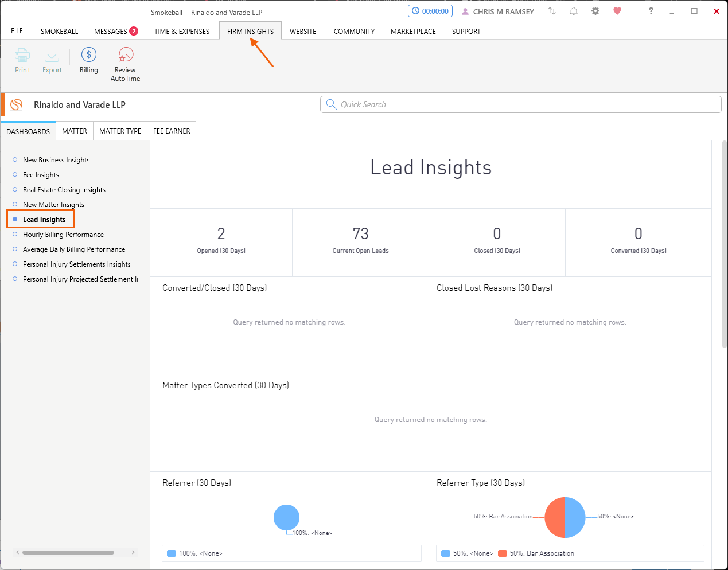The image size is (728, 570).
Task: Open the TIME & EXPENSES tab
Action: coord(182,31)
